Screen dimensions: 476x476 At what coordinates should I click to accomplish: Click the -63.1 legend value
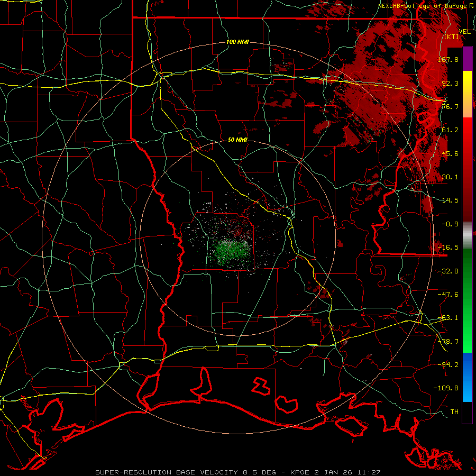448,317
